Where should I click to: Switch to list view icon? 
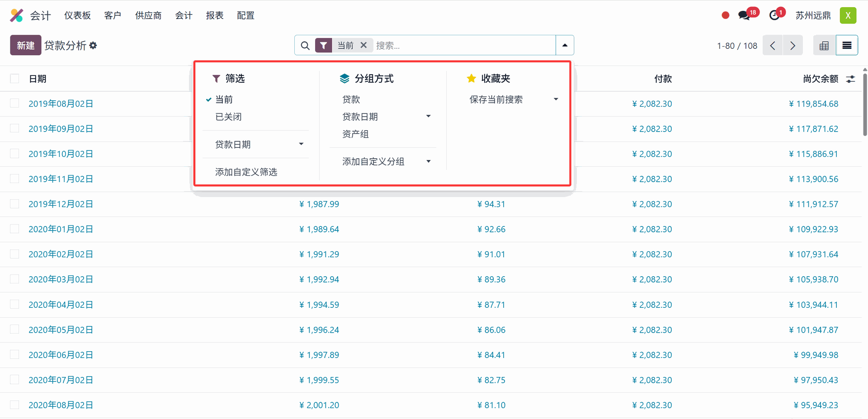[x=847, y=46]
